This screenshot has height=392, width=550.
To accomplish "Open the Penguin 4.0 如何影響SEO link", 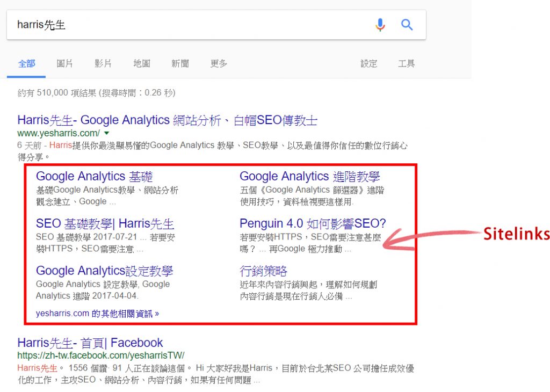I will 313,223.
